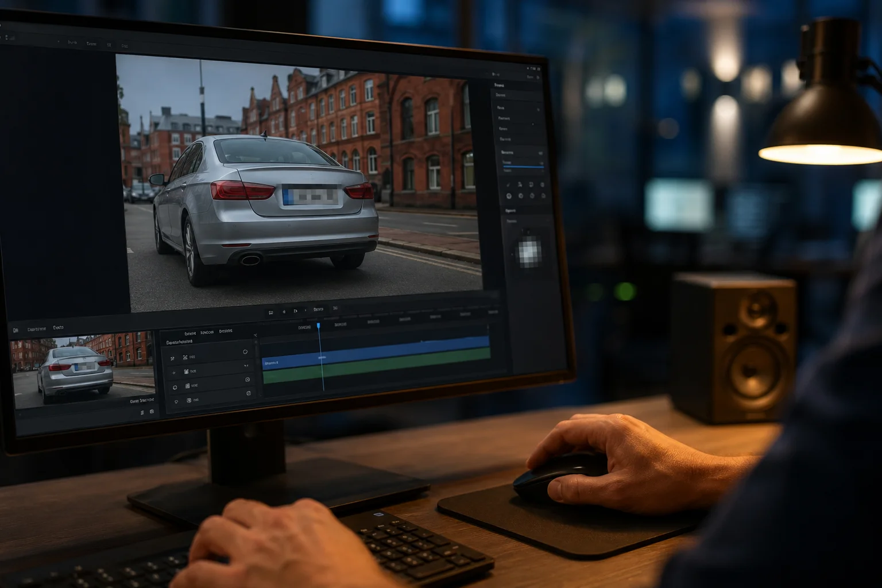Toggle the circle at the end of the first effect row
This screenshot has width=882, height=588.
(x=245, y=351)
